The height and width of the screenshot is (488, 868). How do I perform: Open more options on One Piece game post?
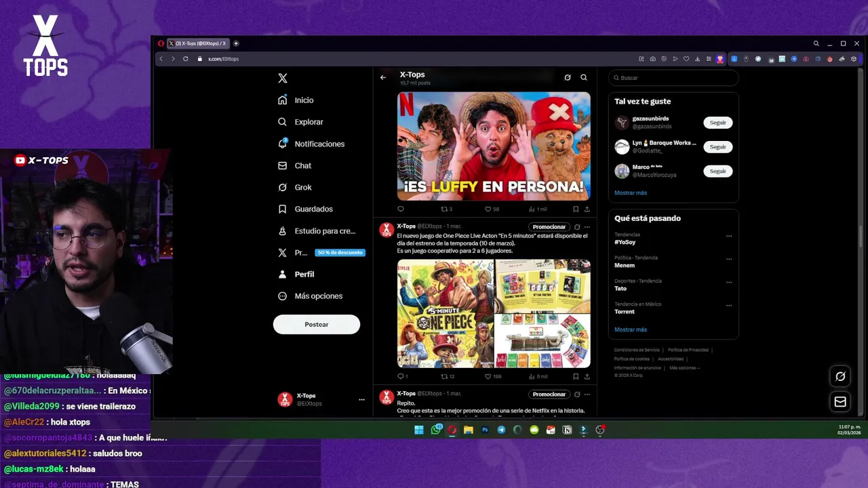point(587,227)
